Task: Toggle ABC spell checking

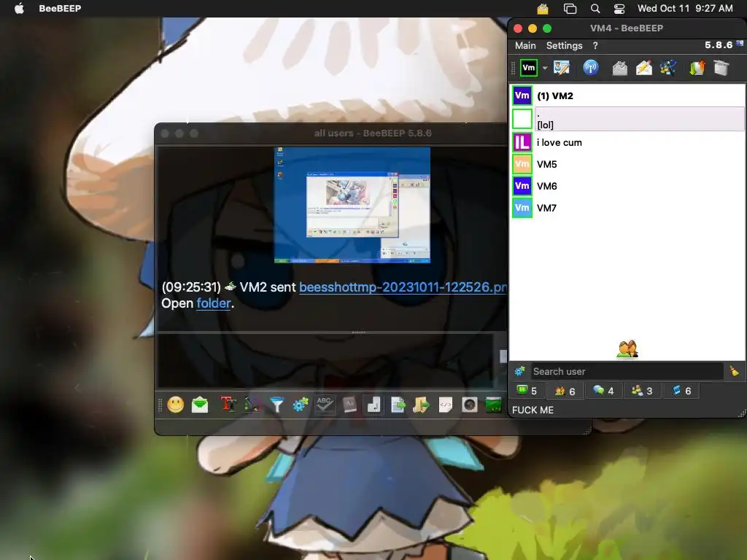Action: [325, 405]
